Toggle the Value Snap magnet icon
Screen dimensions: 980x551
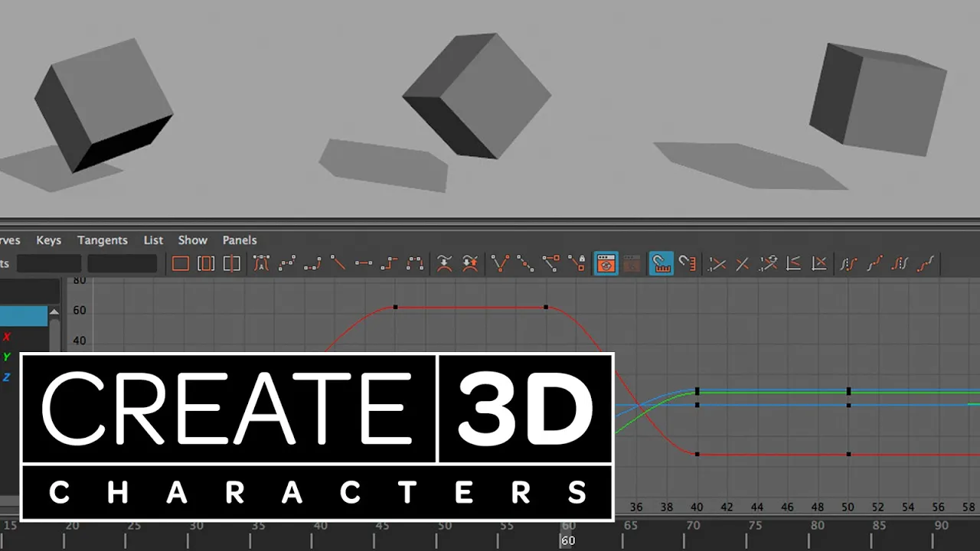(x=687, y=264)
